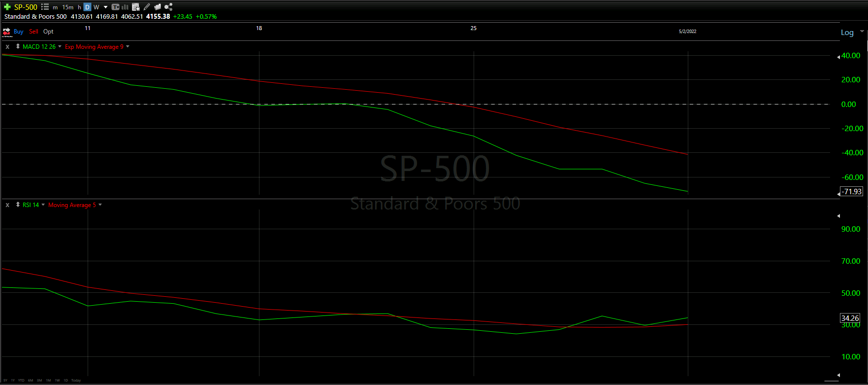
Task: Switch to the h hourly timeframe
Action: 79,7
